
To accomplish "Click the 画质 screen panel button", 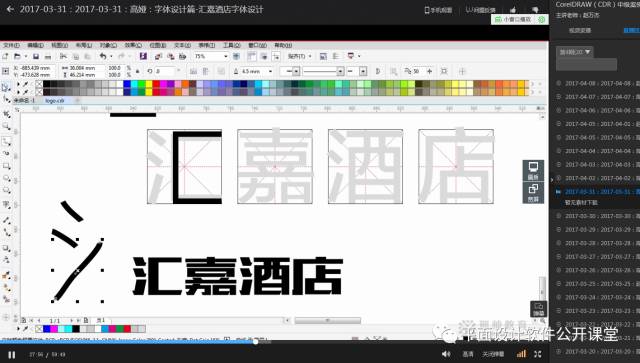I will (533, 171).
